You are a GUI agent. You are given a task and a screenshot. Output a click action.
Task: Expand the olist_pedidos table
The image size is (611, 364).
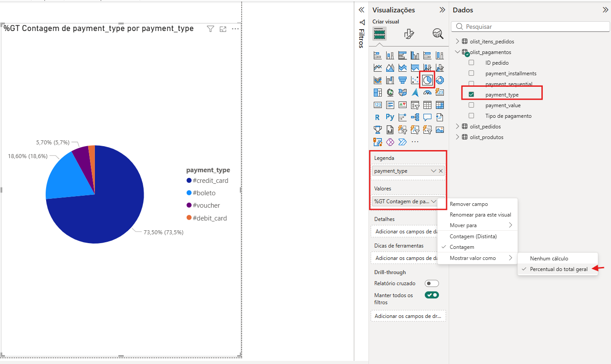tap(457, 126)
